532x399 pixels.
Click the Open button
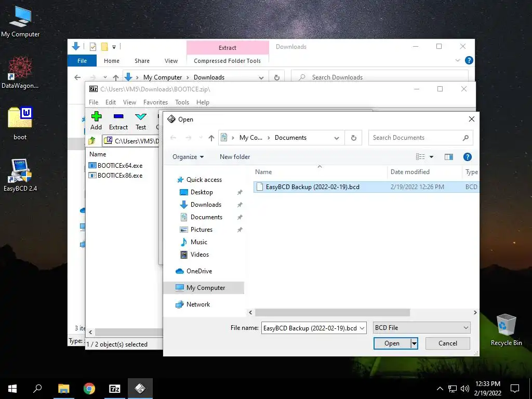click(x=392, y=343)
